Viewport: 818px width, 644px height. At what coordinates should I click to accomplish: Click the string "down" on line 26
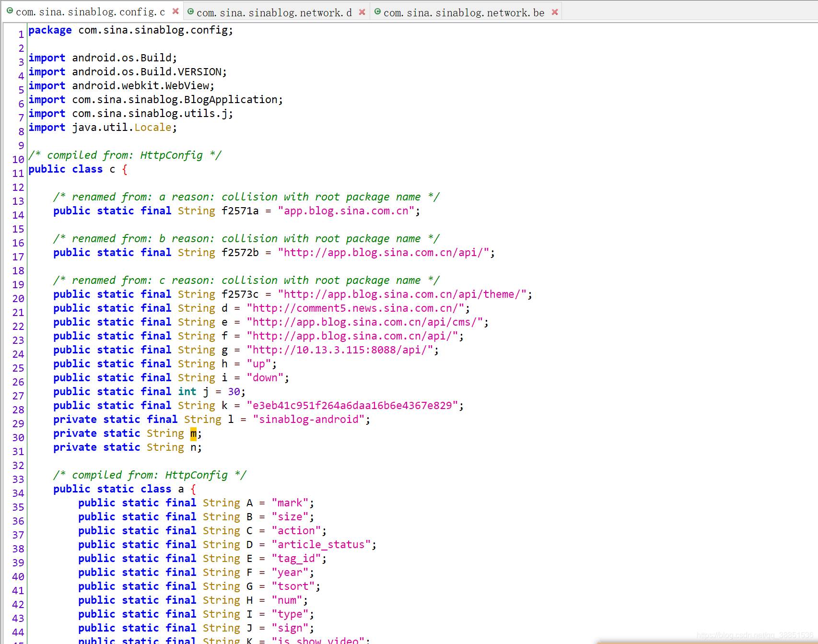(265, 378)
